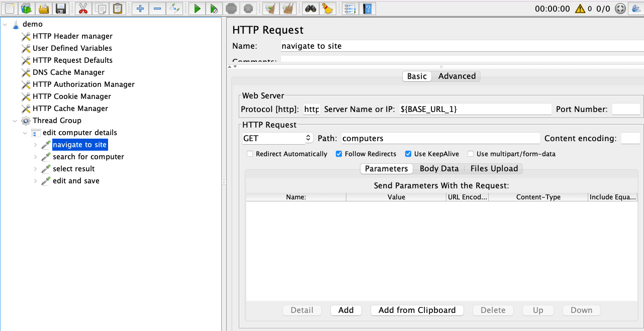644x331 pixels.
Task: Click the Shutdown threads icon
Action: coord(247,8)
